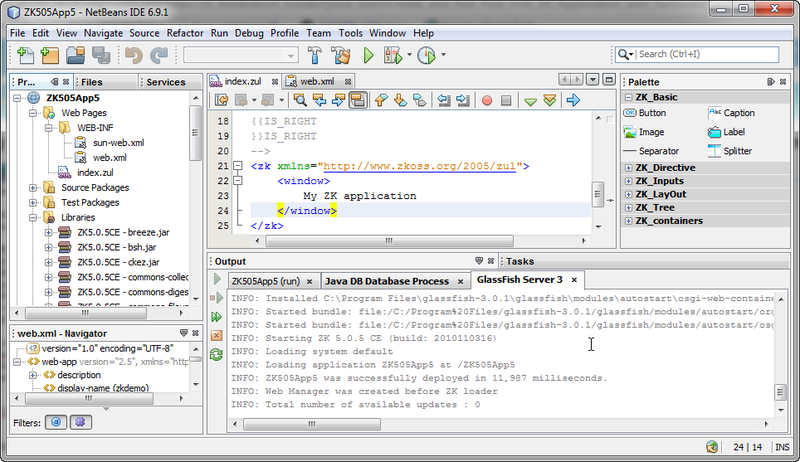The image size is (800, 462).
Task: Select the Caption palette component
Action: click(x=732, y=113)
